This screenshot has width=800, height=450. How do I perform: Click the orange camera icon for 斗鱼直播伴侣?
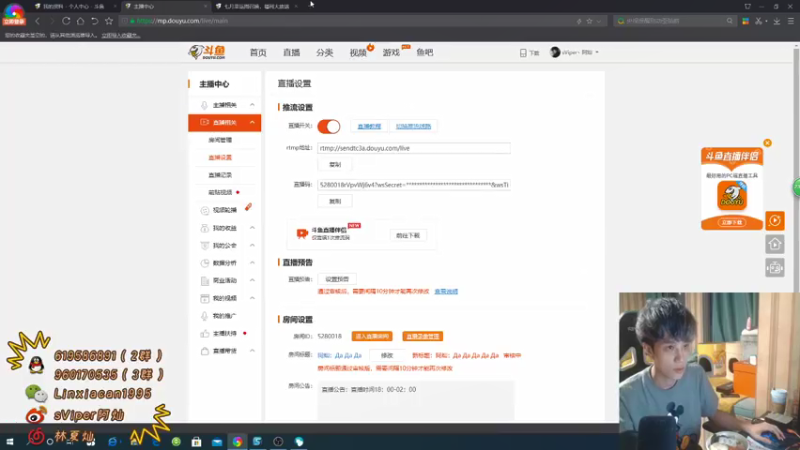click(302, 234)
